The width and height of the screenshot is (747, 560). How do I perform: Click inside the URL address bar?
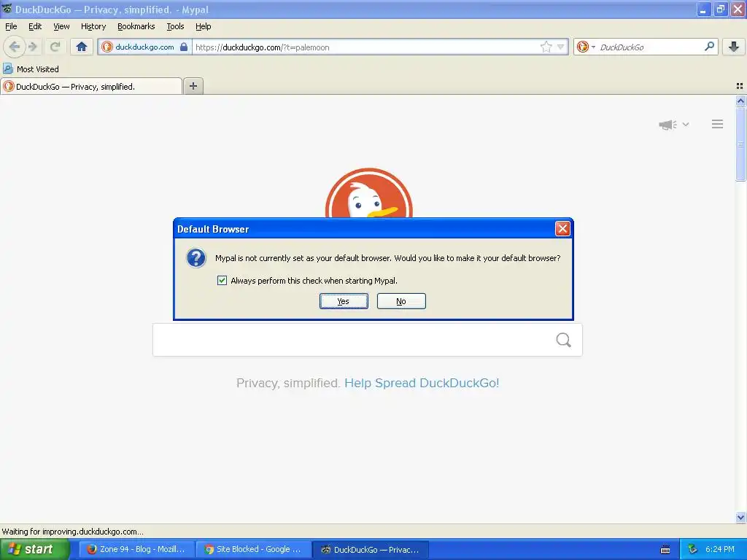click(366, 47)
